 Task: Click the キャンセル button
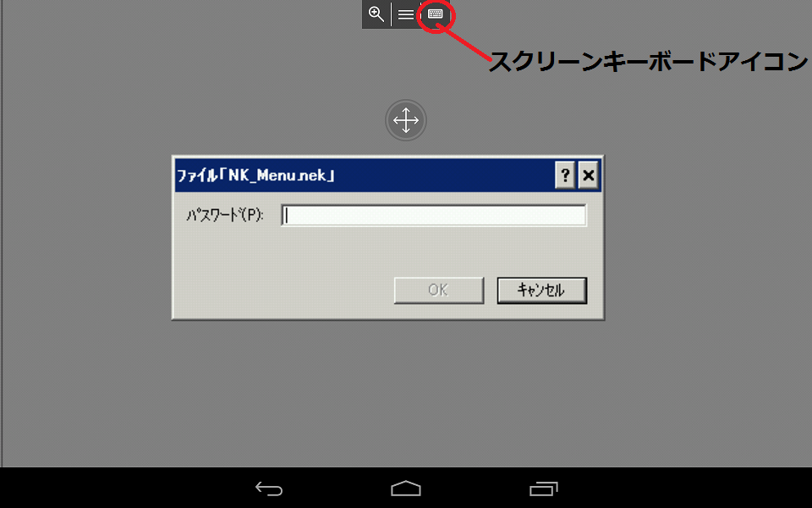(x=541, y=290)
